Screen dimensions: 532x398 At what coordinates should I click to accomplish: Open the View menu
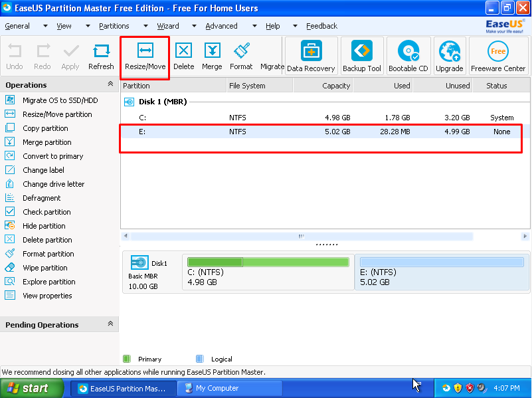64,26
